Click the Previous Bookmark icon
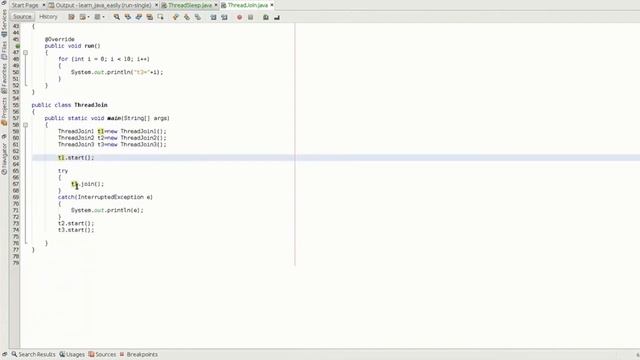Viewport: 640px width, 360px height. (176, 17)
